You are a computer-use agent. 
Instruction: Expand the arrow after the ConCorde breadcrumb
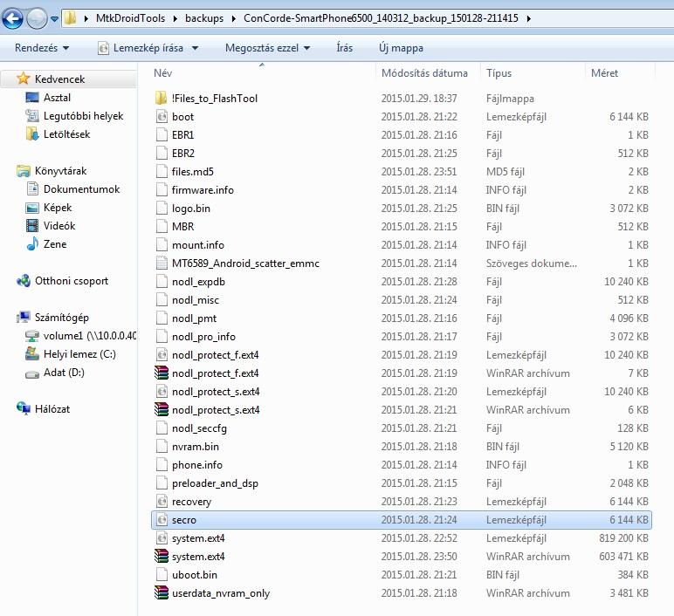click(x=529, y=18)
